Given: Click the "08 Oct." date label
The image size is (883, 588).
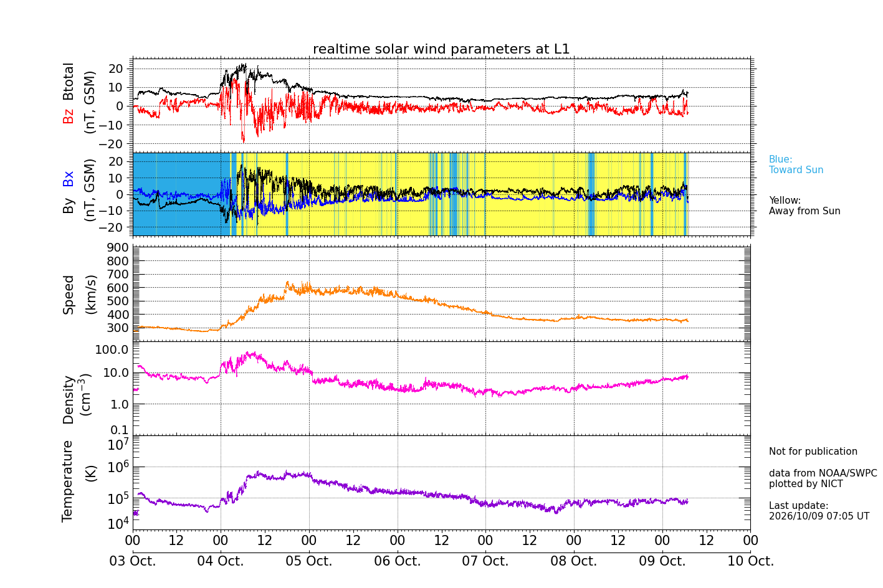Looking at the screenshot, I should 573,561.
